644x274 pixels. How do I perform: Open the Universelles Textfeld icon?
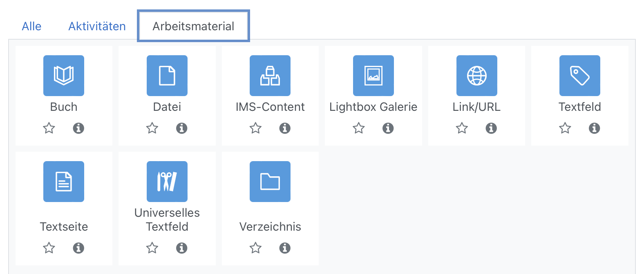click(x=167, y=182)
